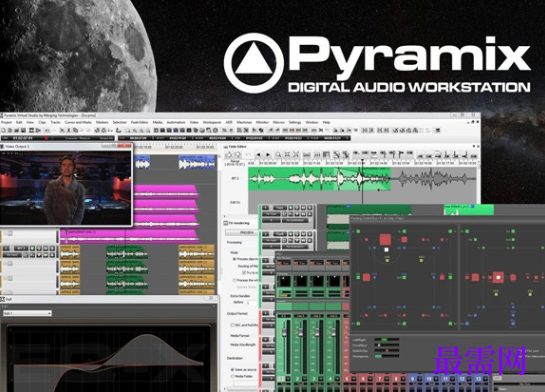Click the next fade right-arrow icon in Fade Editor
545x392 pixels.
[268, 155]
